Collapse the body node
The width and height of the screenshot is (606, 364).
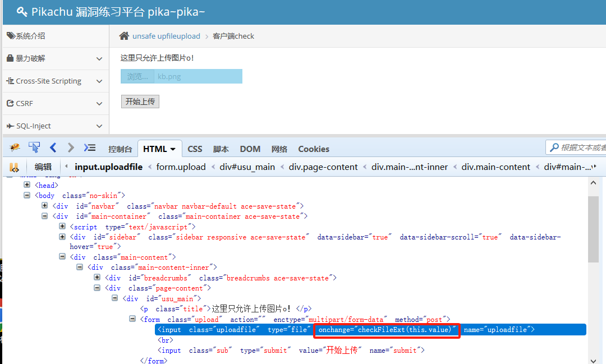(27, 195)
